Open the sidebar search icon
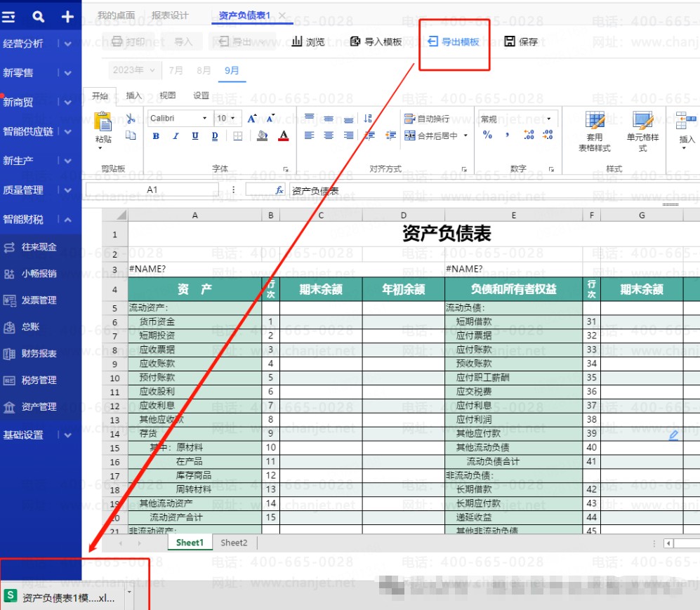The width and height of the screenshot is (700, 610). point(39,17)
